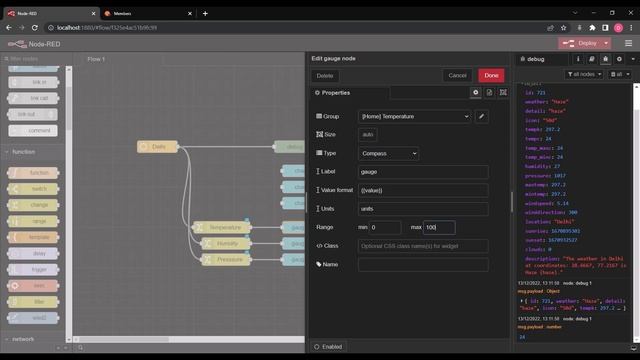Click the Name input field
This screenshot has width=640, height=360.
point(423,264)
